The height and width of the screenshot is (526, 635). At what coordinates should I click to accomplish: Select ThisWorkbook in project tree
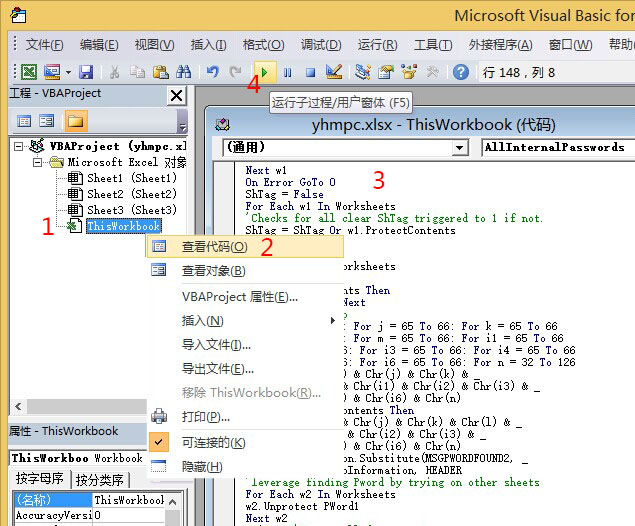pyautogui.click(x=124, y=226)
